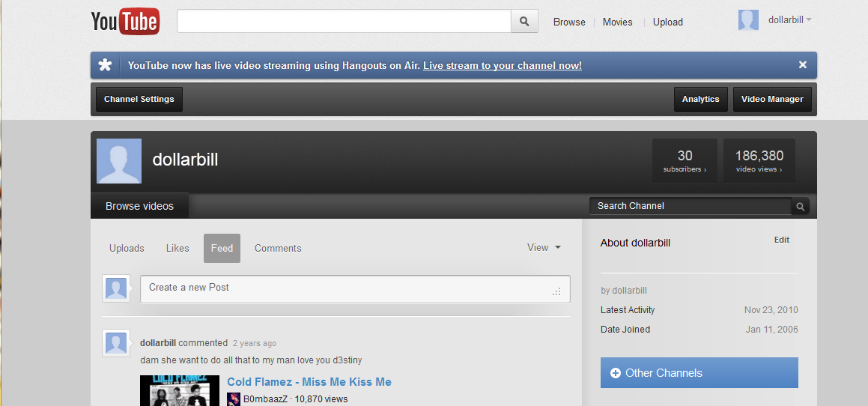Open Channel Settings
The image size is (868, 406).
pos(139,99)
